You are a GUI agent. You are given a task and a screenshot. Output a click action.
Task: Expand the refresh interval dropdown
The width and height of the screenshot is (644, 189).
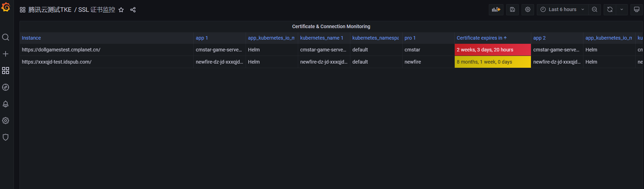[x=622, y=10]
